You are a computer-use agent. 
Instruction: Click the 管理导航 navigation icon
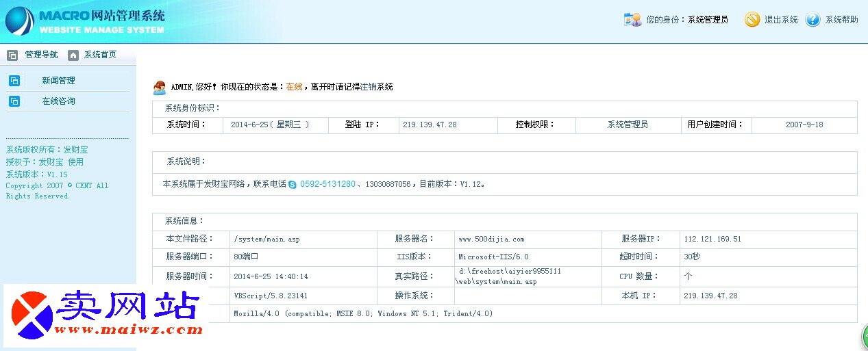coord(12,55)
